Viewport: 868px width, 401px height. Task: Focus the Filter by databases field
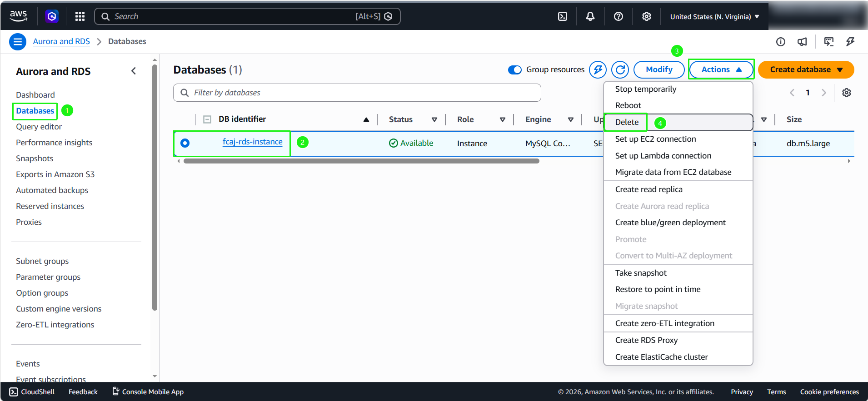(x=357, y=93)
